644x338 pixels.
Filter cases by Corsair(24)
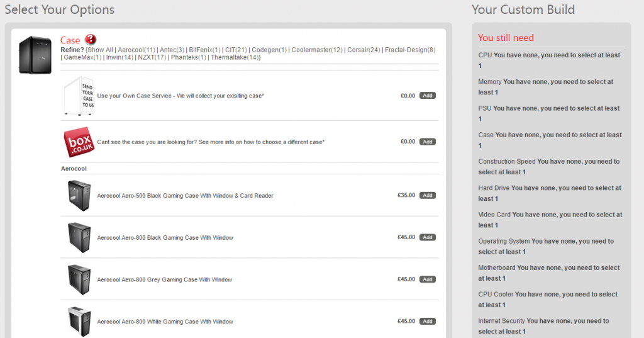point(364,50)
